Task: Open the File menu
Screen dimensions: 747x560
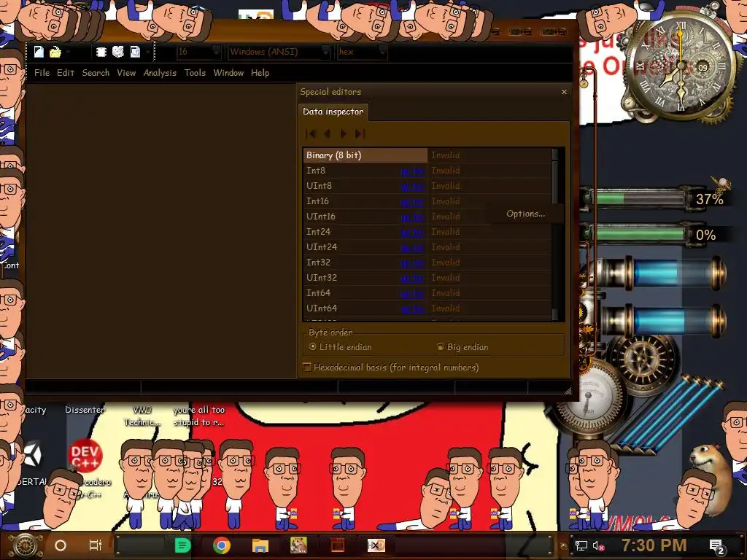Action: tap(42, 73)
